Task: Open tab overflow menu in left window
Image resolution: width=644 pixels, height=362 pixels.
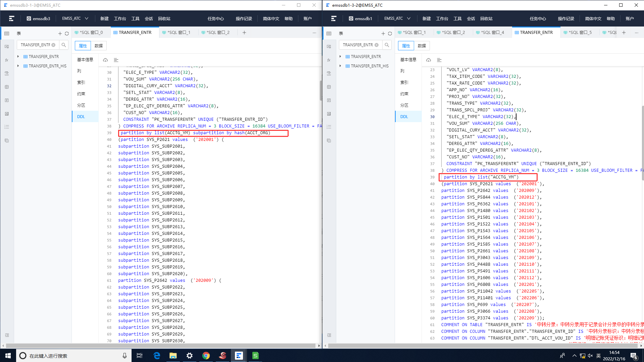Action: click(x=314, y=33)
